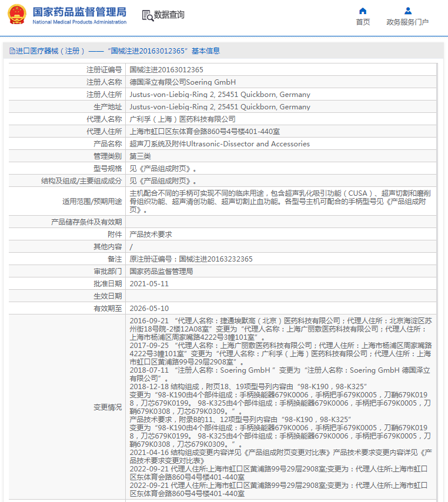
Task: Click the national emblem logo
Action: pos(17,15)
